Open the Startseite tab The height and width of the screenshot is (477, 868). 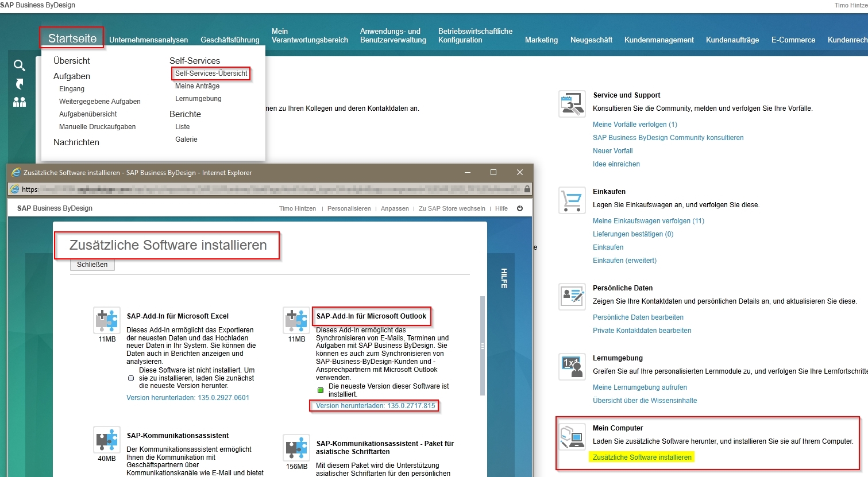click(72, 38)
